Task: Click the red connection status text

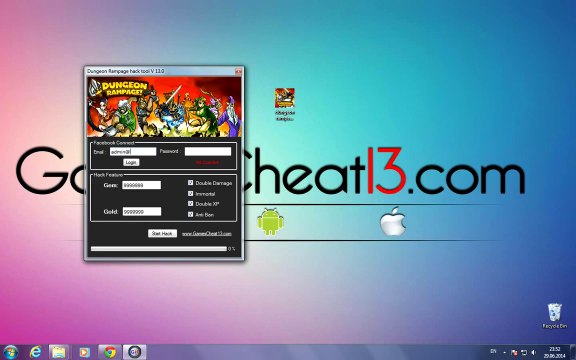Action: click(x=207, y=162)
